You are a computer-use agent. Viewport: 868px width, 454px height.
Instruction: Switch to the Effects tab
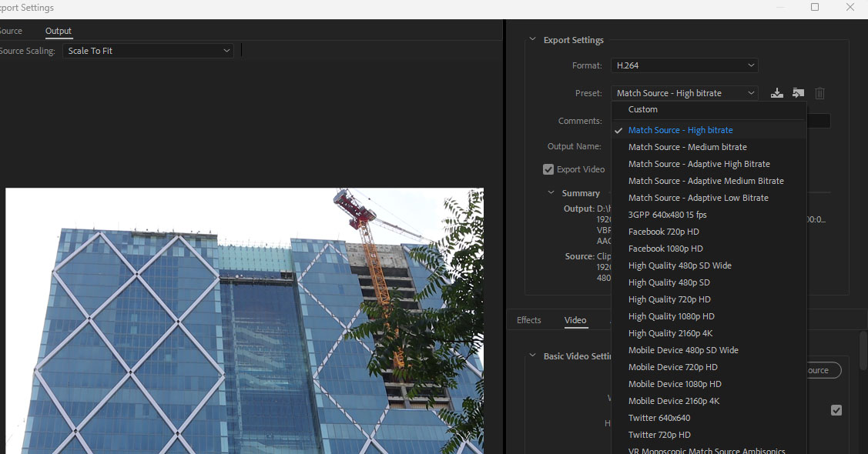(528, 320)
